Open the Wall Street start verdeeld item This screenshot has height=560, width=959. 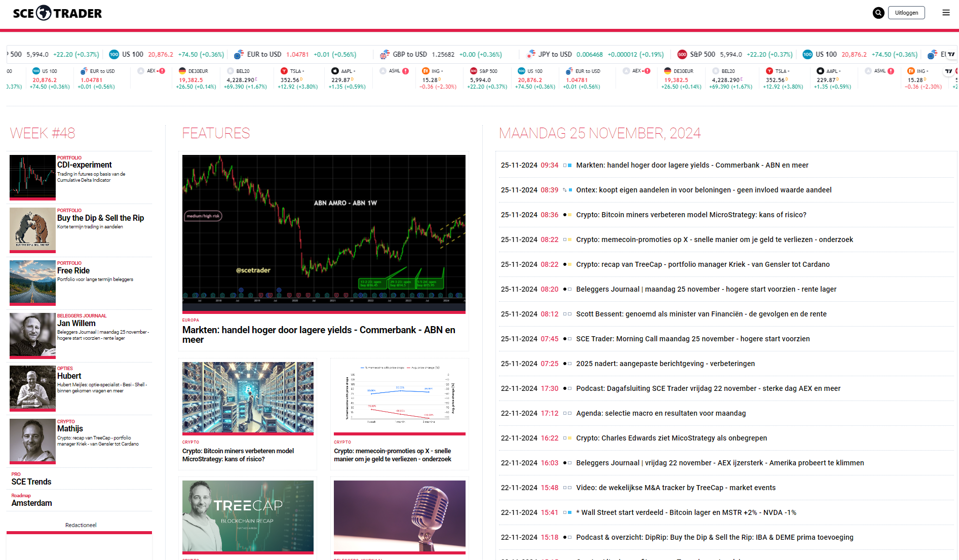686,512
